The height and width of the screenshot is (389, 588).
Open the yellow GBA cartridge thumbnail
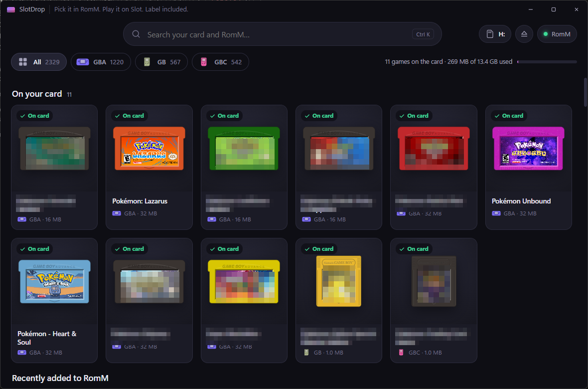[244, 282]
